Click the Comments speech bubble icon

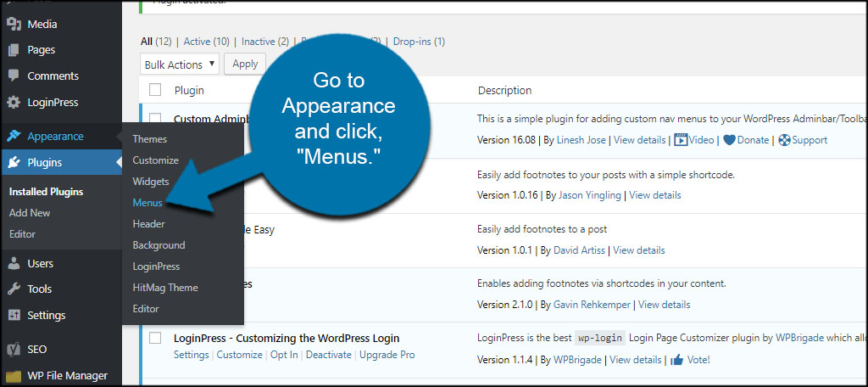pyautogui.click(x=14, y=76)
